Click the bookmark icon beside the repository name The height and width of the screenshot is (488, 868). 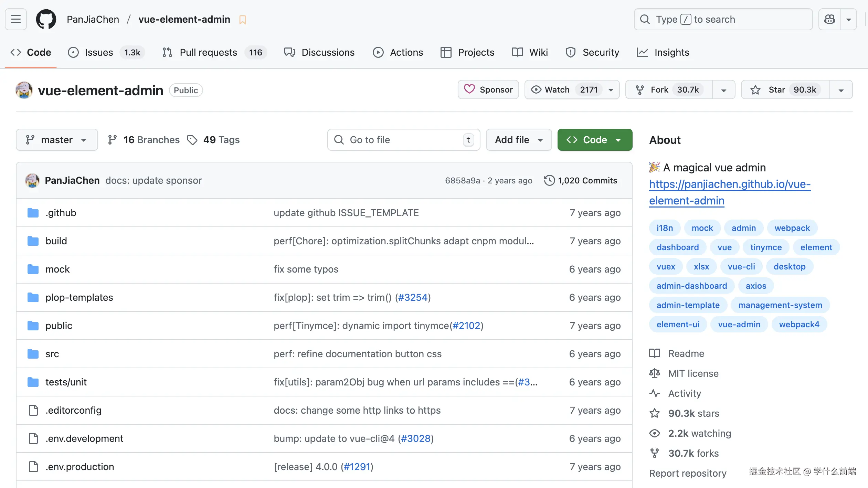243,20
